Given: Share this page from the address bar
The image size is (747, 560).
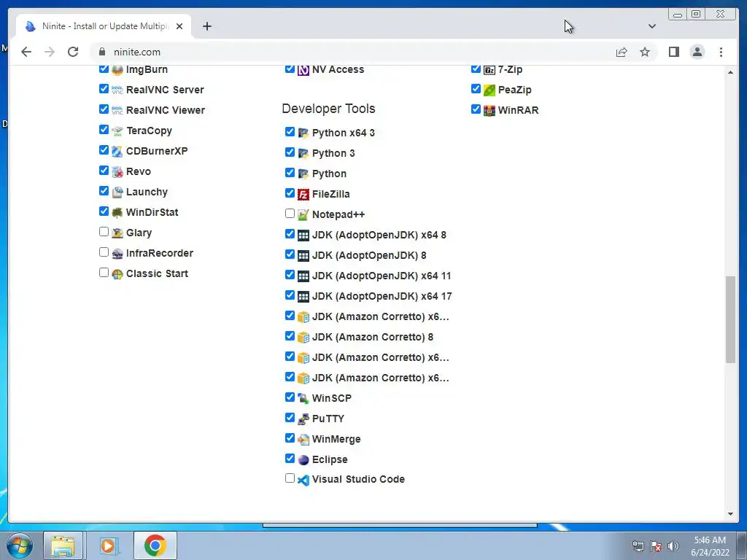Looking at the screenshot, I should tap(622, 52).
